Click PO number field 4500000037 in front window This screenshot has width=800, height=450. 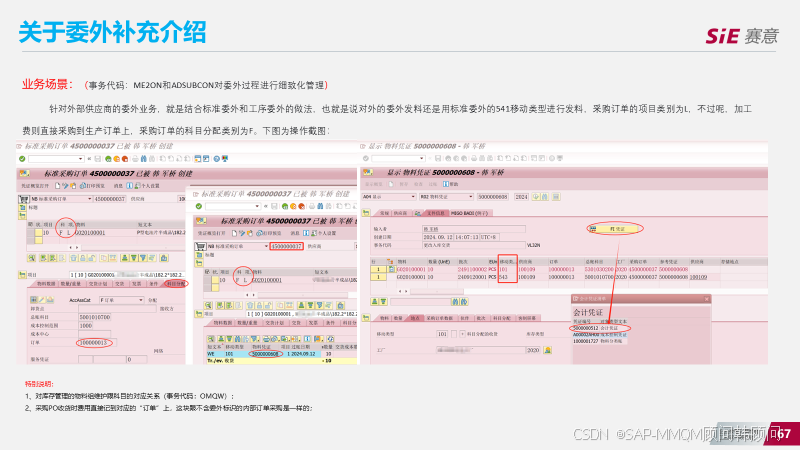click(x=286, y=246)
